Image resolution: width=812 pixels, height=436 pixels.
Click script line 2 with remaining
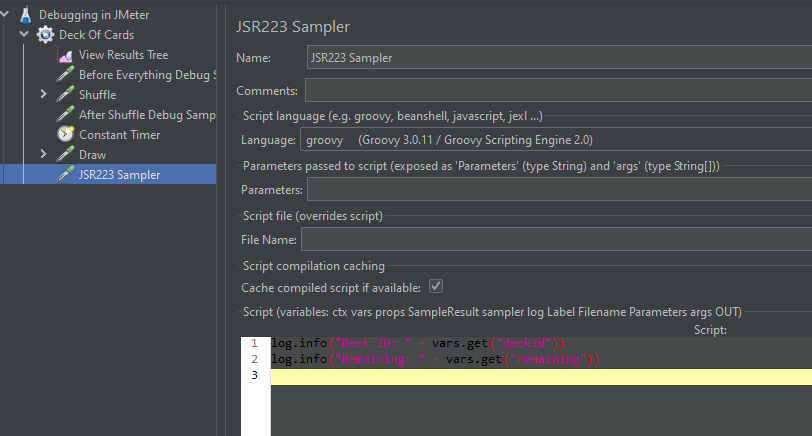(436, 359)
